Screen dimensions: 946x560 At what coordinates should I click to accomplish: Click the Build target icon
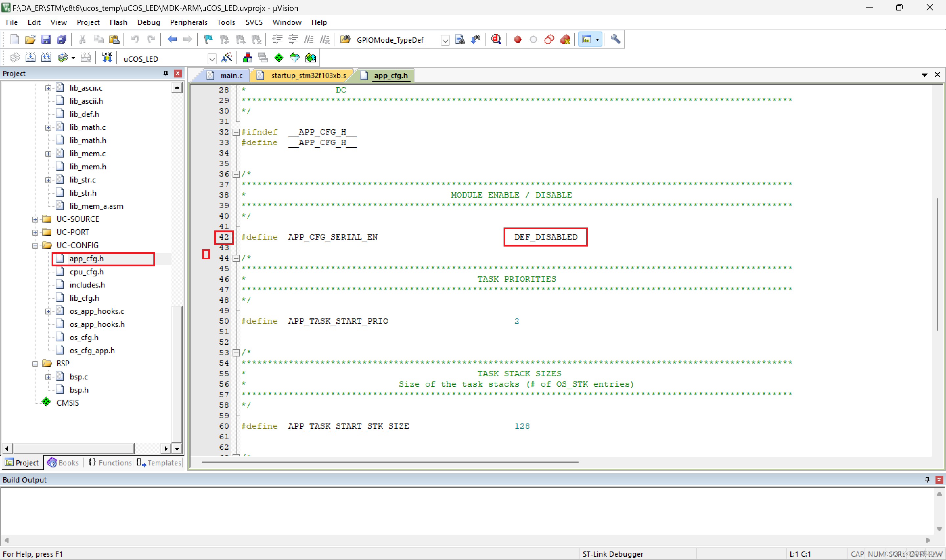[30, 58]
